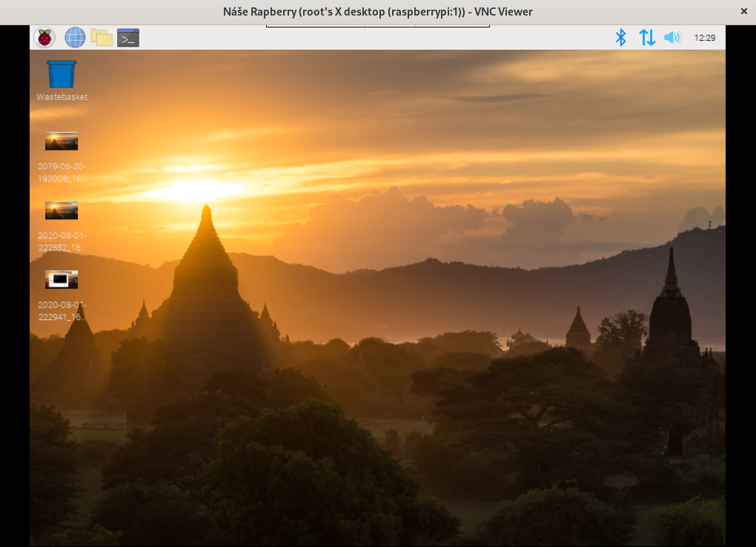Open the Raspberry Pi main menu
The image size is (756, 547).
(44, 38)
